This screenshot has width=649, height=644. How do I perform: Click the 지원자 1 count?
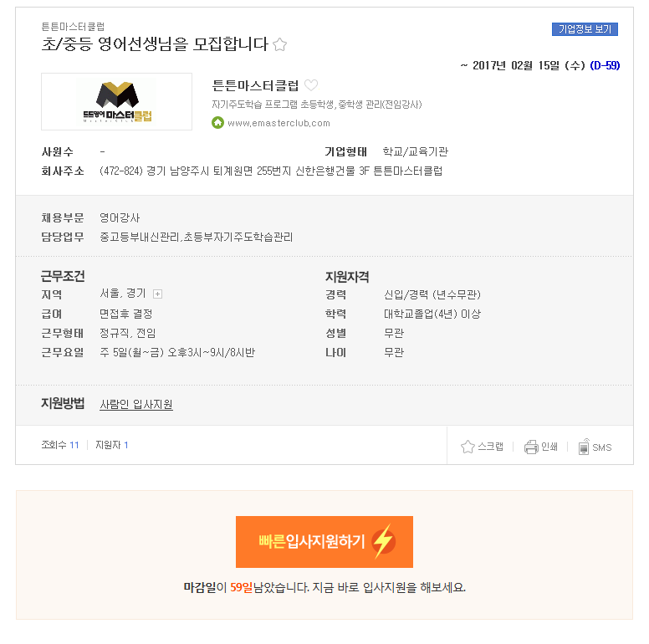[x=112, y=445]
